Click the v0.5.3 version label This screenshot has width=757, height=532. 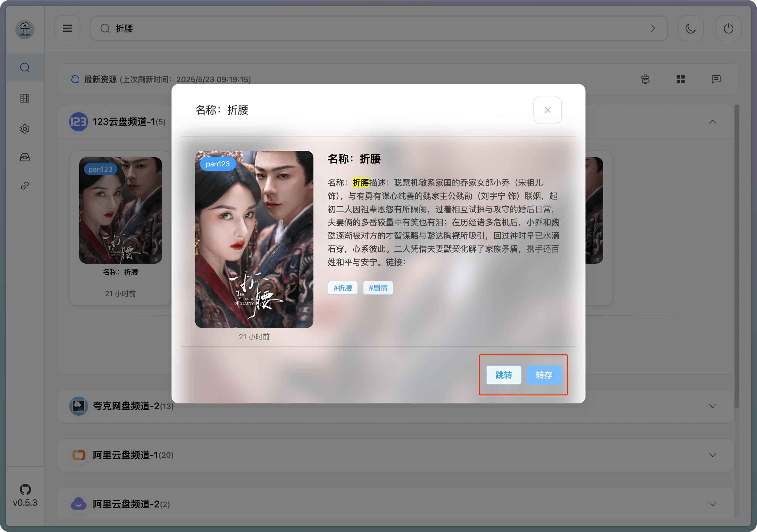25,503
